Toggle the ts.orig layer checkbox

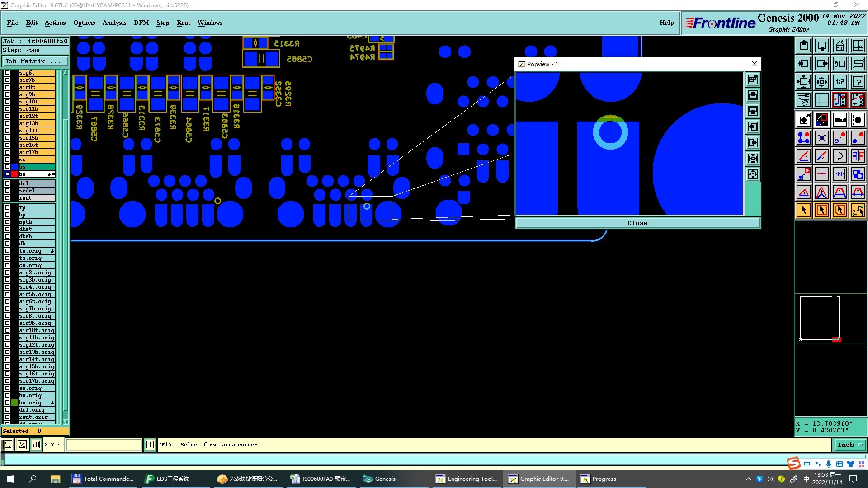pos(7,258)
